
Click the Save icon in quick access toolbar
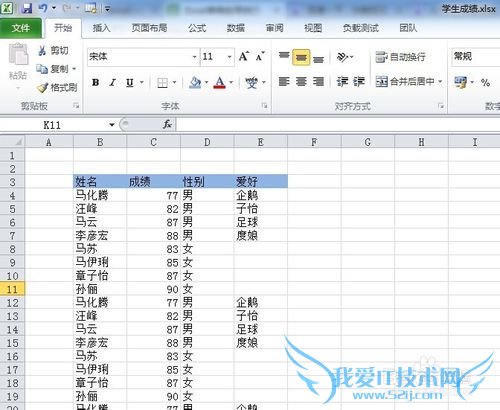coord(26,8)
